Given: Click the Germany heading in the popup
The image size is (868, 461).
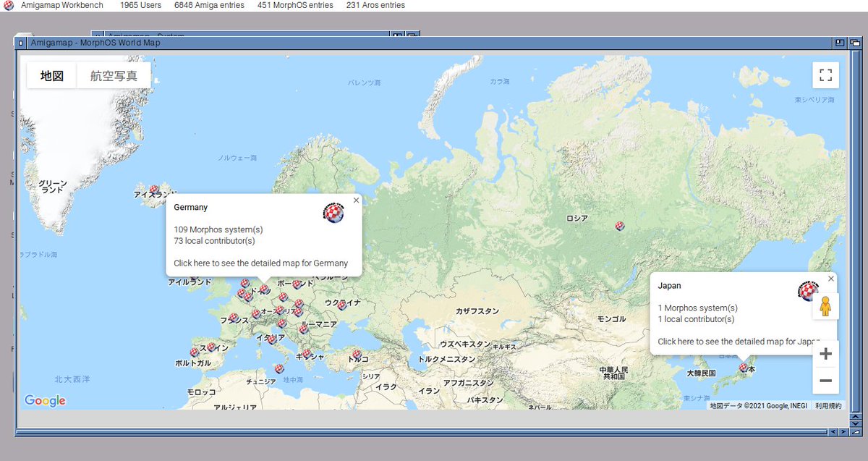Looking at the screenshot, I should 191,207.
